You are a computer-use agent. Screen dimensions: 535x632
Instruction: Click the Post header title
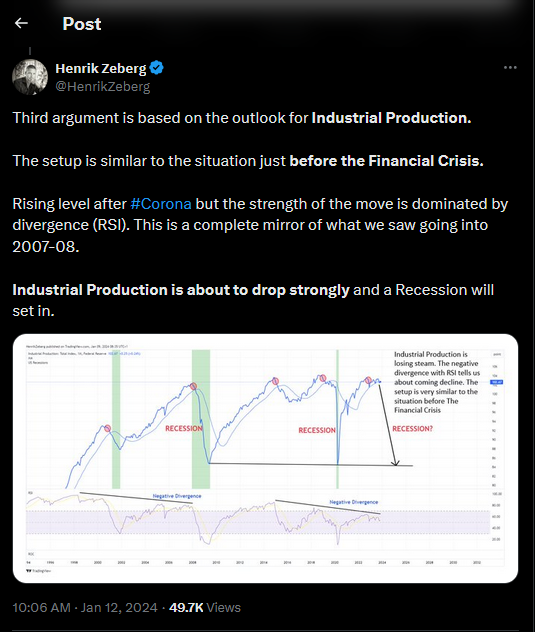(x=82, y=24)
